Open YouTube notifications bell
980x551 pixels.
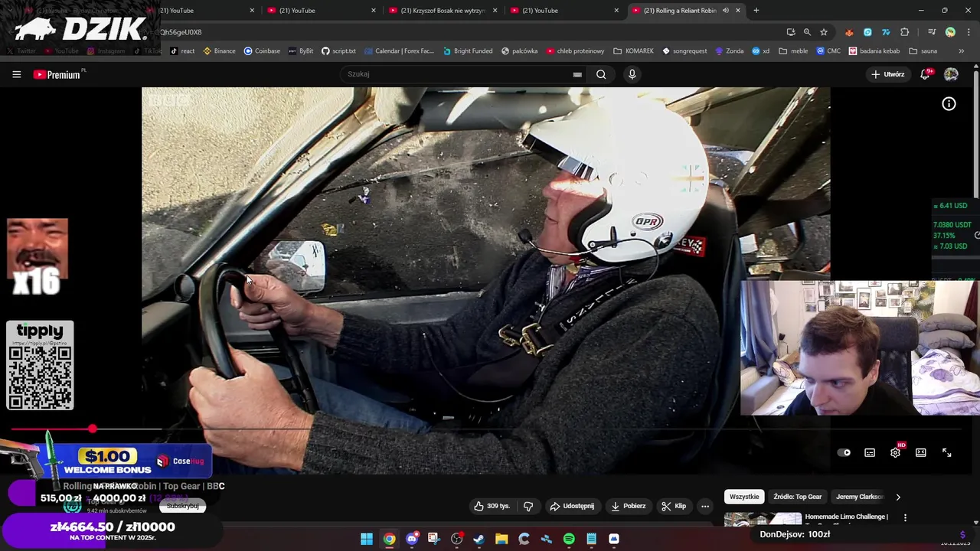click(x=925, y=74)
